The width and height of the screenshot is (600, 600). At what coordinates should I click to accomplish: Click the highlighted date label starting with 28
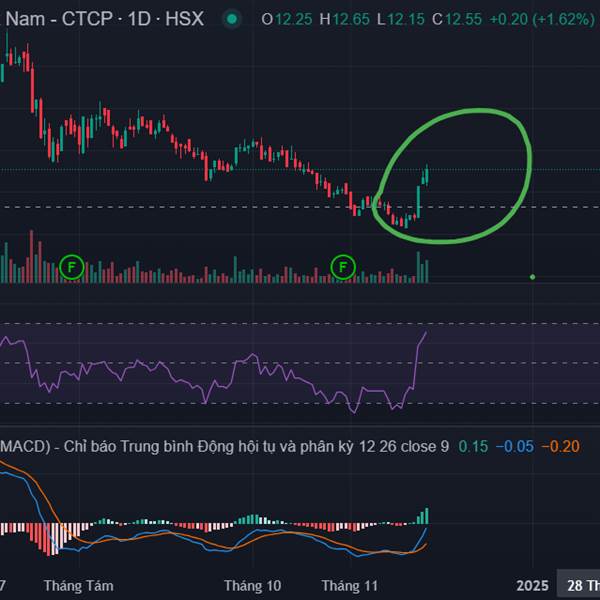[579, 585]
